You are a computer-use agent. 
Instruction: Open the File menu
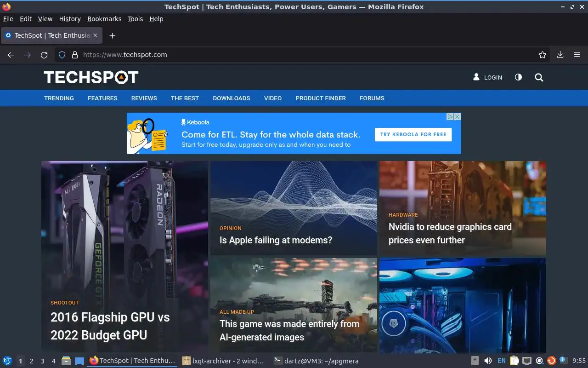(8, 19)
